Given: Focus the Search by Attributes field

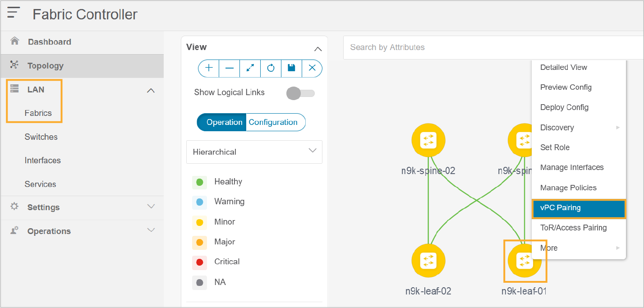Looking at the screenshot, I should [493, 47].
